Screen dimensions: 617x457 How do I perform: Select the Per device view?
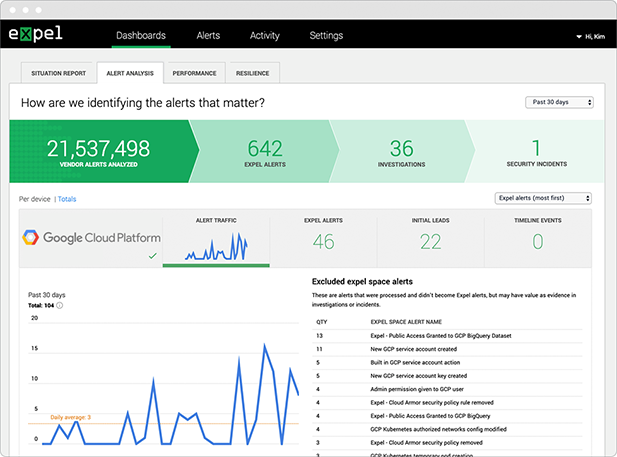coord(35,199)
